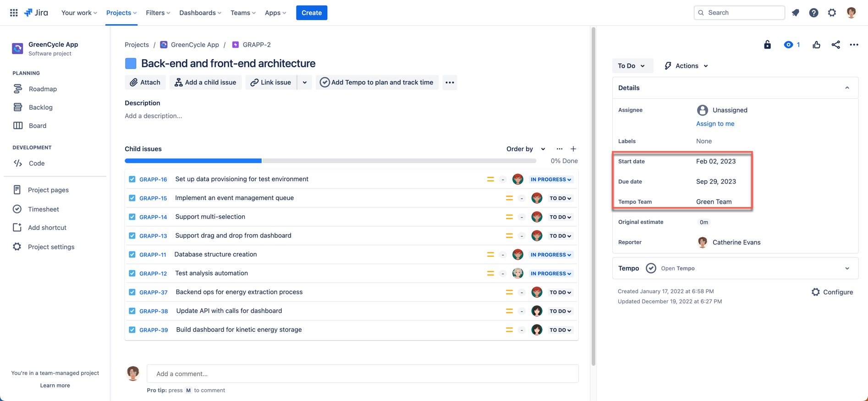The height and width of the screenshot is (401, 868).
Task: Open the Dashboards menu
Action: click(200, 13)
